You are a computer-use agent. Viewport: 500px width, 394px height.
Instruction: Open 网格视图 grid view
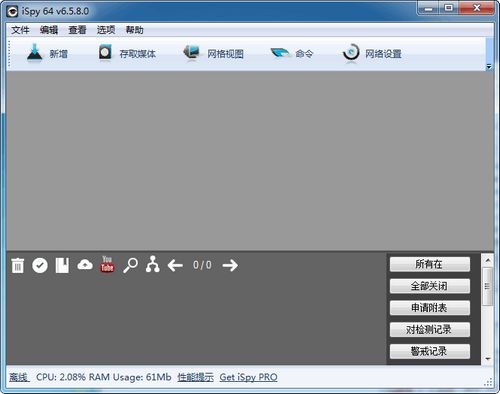click(x=213, y=53)
